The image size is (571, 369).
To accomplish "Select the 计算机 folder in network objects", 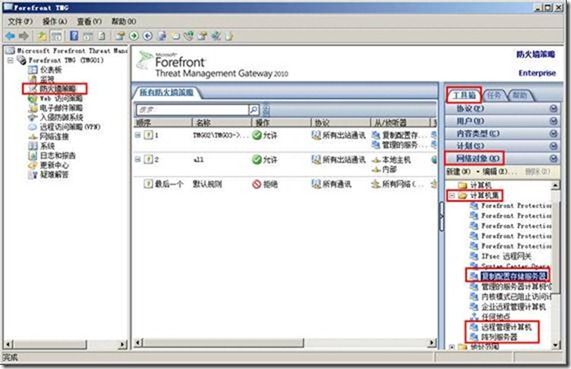I will click(474, 185).
